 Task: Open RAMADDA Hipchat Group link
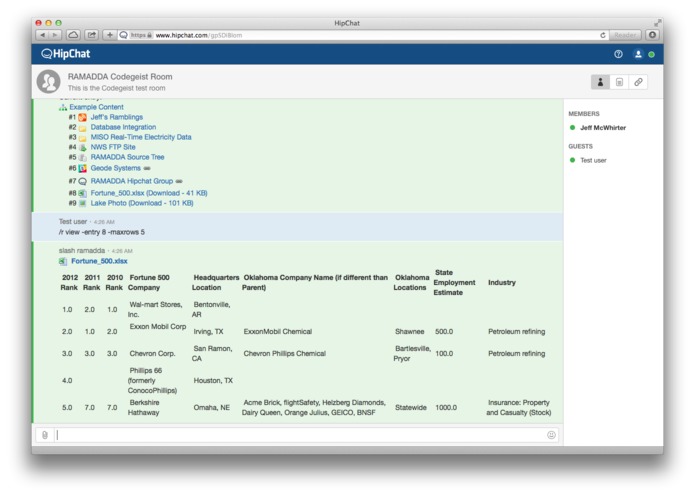pyautogui.click(x=132, y=181)
